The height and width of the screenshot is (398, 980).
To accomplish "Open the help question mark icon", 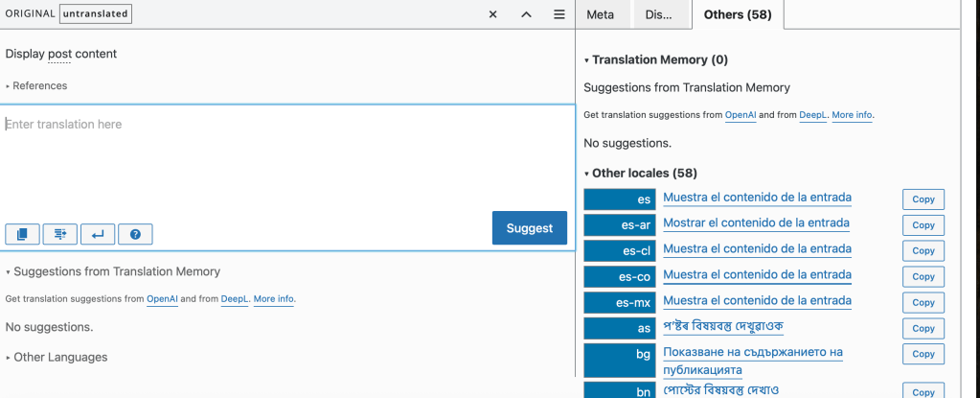I will (x=135, y=234).
